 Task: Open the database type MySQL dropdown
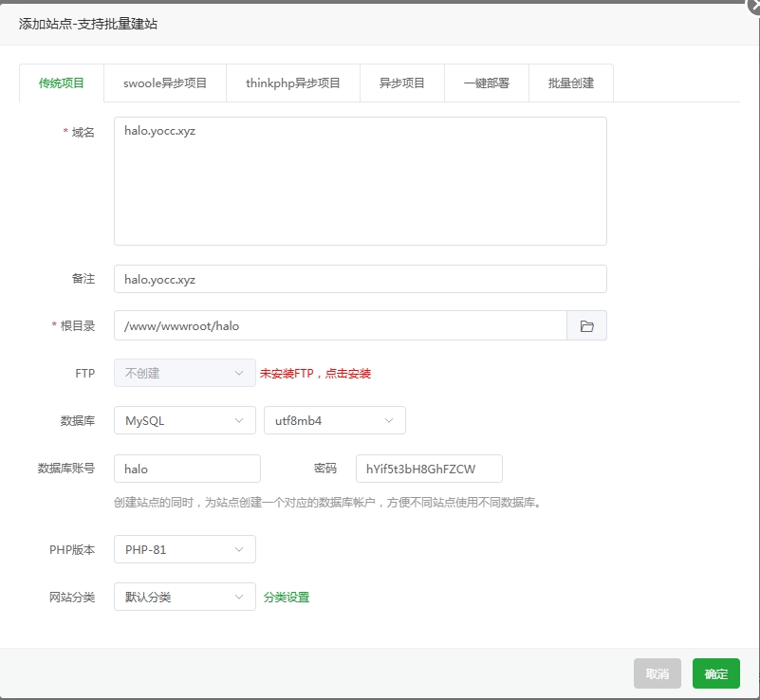point(184,420)
